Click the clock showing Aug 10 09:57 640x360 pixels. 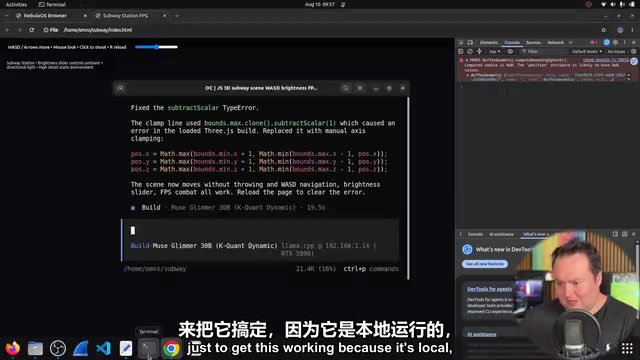point(320,4)
